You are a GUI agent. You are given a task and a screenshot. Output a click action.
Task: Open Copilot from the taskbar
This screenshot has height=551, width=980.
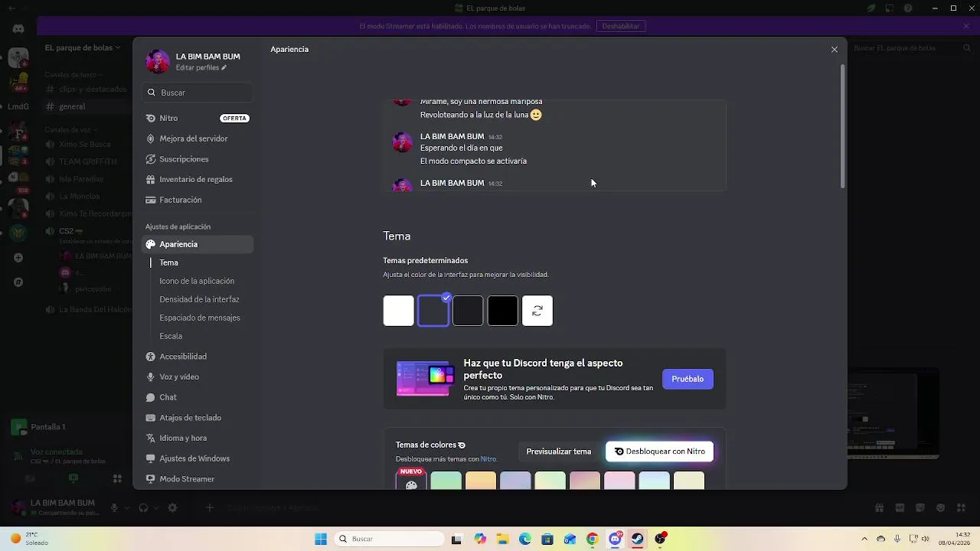pyautogui.click(x=480, y=539)
